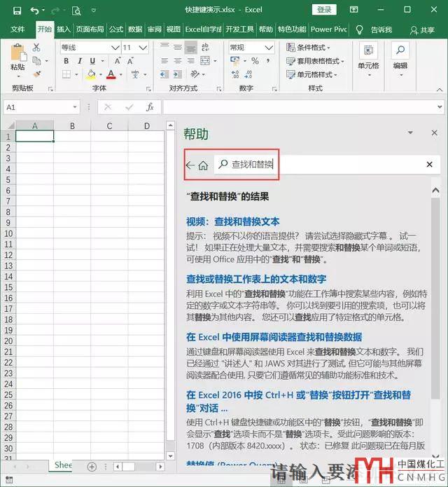
Task: Click the Insert Function fx icon
Action: pyautogui.click(x=149, y=107)
